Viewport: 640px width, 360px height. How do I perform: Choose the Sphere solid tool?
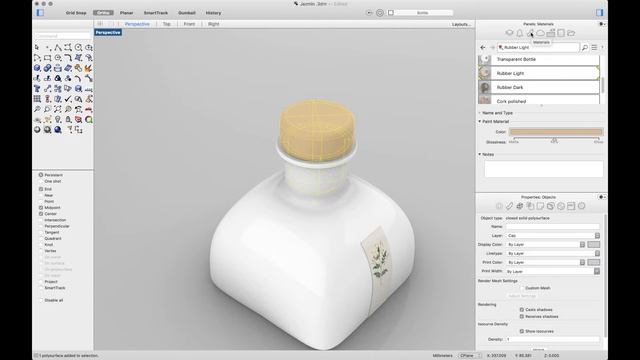[37, 68]
